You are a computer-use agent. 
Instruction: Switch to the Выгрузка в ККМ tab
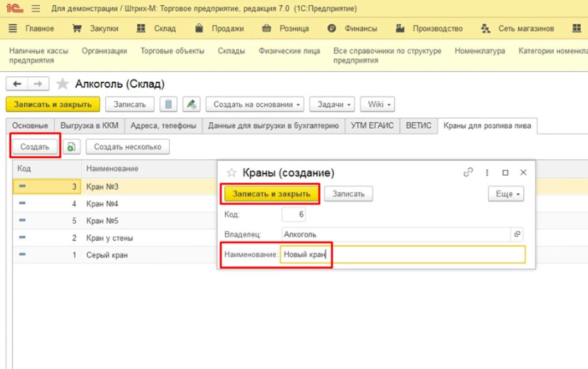tap(90, 125)
